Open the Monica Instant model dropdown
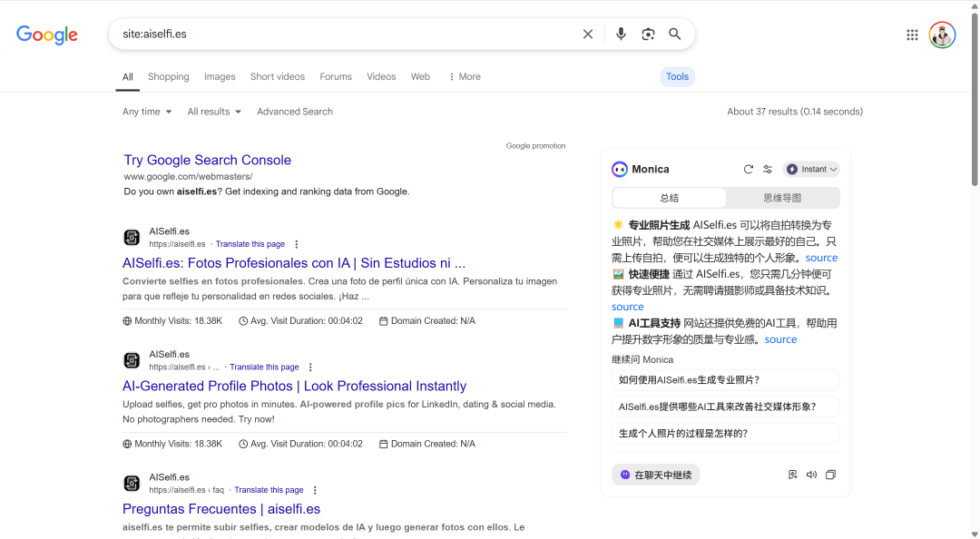 pos(811,169)
